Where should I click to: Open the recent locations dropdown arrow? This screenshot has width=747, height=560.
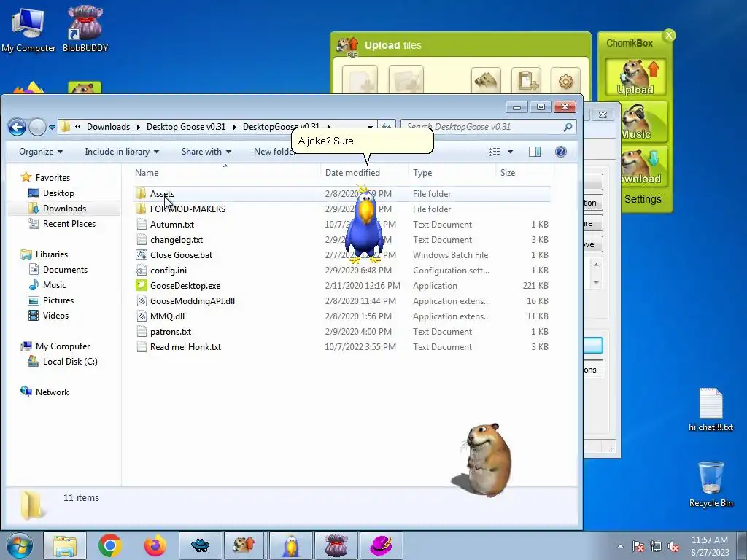click(x=52, y=127)
